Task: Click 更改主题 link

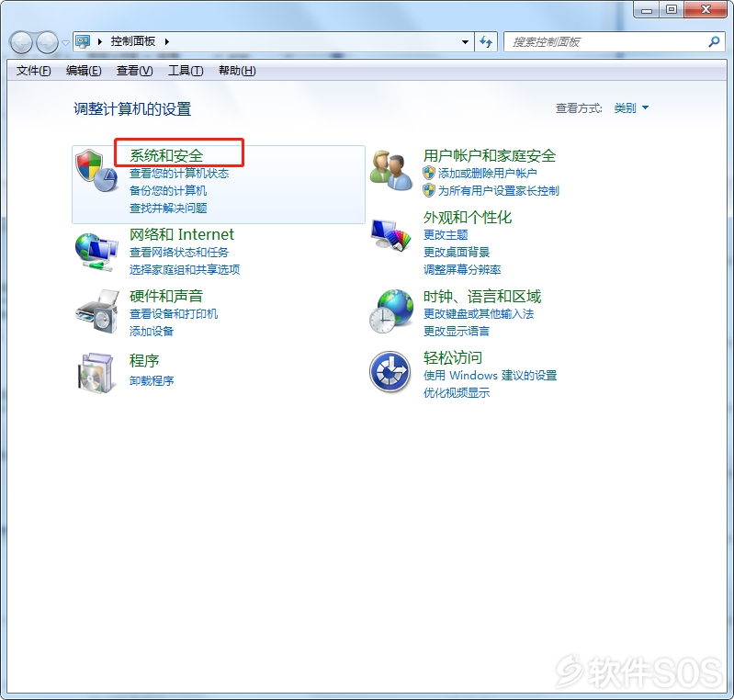Action: click(x=446, y=234)
